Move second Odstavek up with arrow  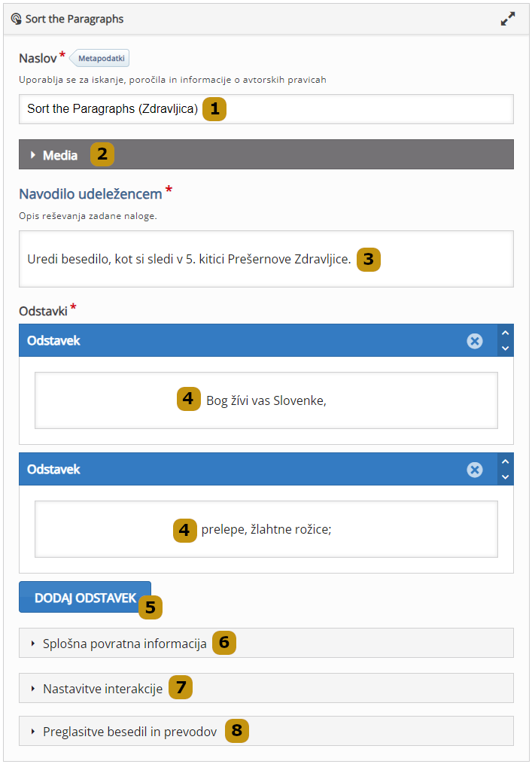click(x=506, y=462)
